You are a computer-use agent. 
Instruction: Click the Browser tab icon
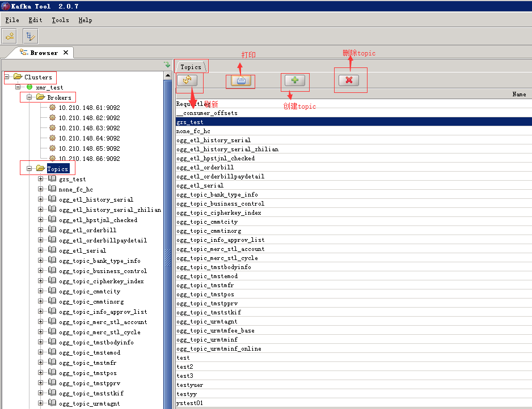[x=23, y=52]
